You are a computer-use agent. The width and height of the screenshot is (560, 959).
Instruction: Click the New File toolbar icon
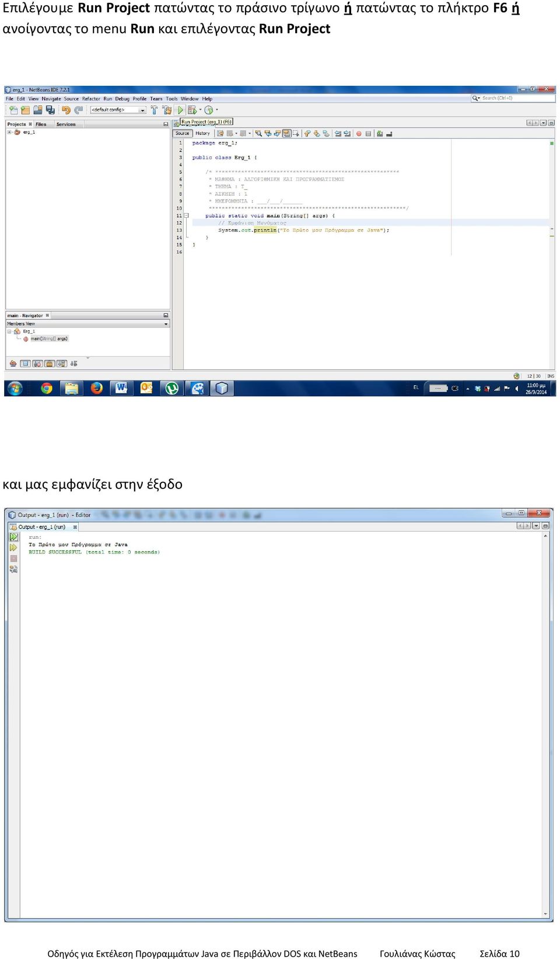click(x=13, y=110)
